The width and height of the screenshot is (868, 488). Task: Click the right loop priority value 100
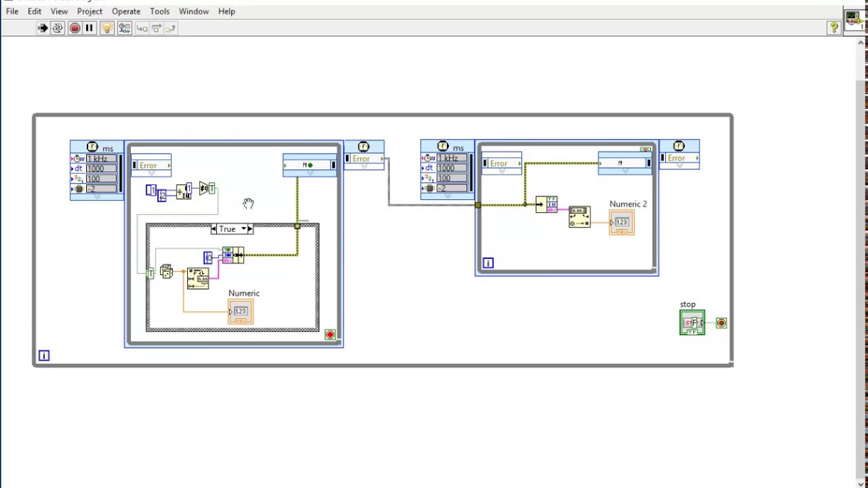451,178
